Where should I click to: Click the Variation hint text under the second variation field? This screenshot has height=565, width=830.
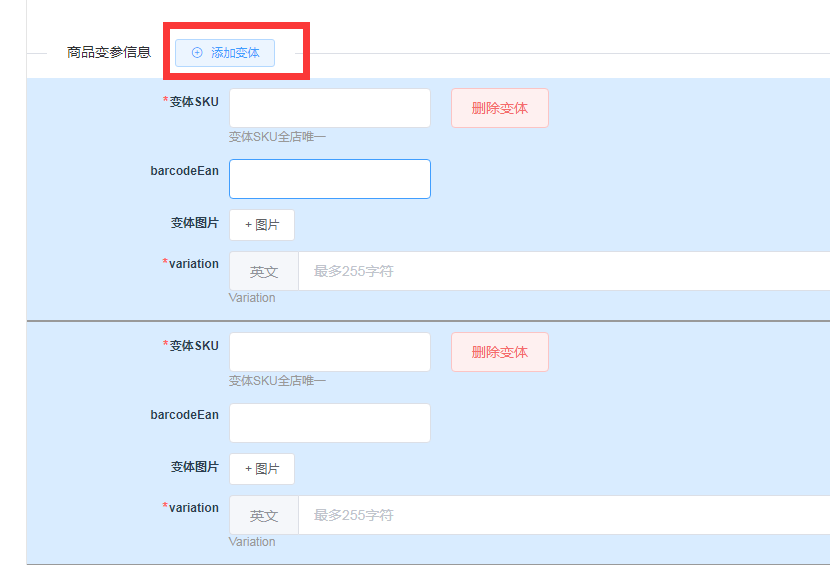pos(252,542)
